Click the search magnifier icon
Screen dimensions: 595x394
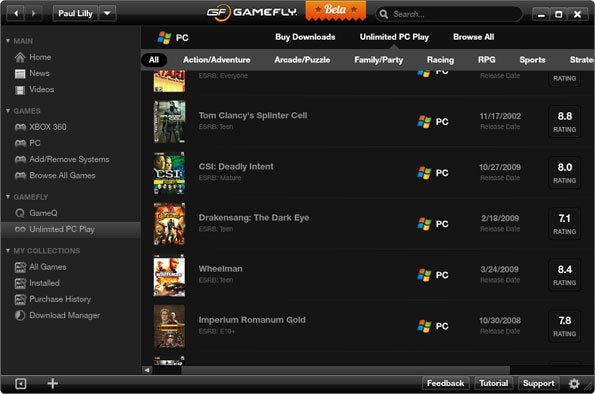point(384,14)
